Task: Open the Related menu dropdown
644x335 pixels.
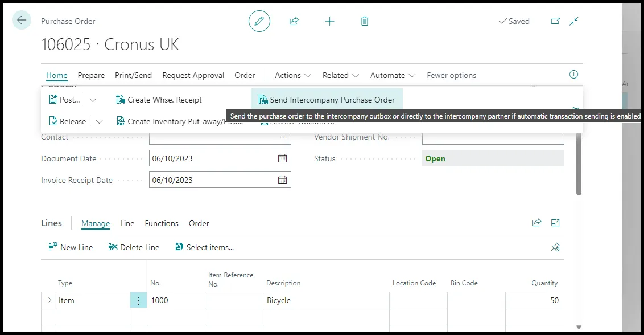Action: click(340, 75)
